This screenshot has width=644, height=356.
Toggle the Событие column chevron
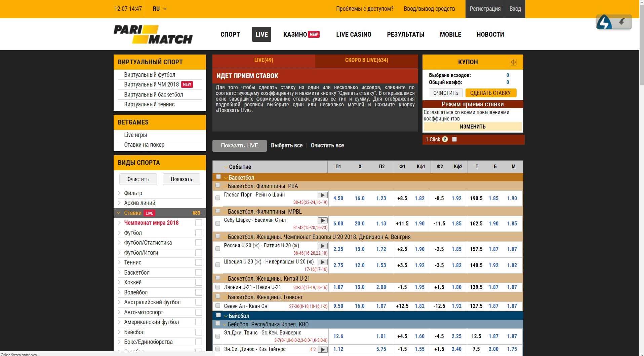click(226, 167)
